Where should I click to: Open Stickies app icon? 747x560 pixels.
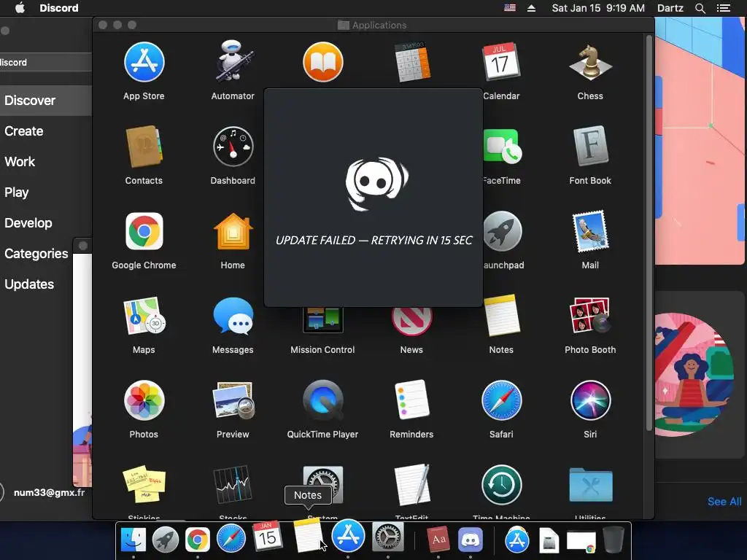144,484
